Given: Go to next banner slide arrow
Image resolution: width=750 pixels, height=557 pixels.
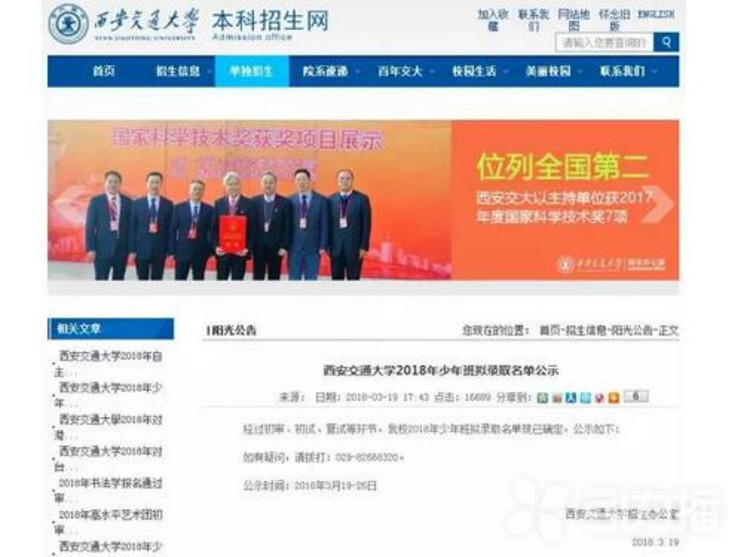Looking at the screenshot, I should [659, 204].
